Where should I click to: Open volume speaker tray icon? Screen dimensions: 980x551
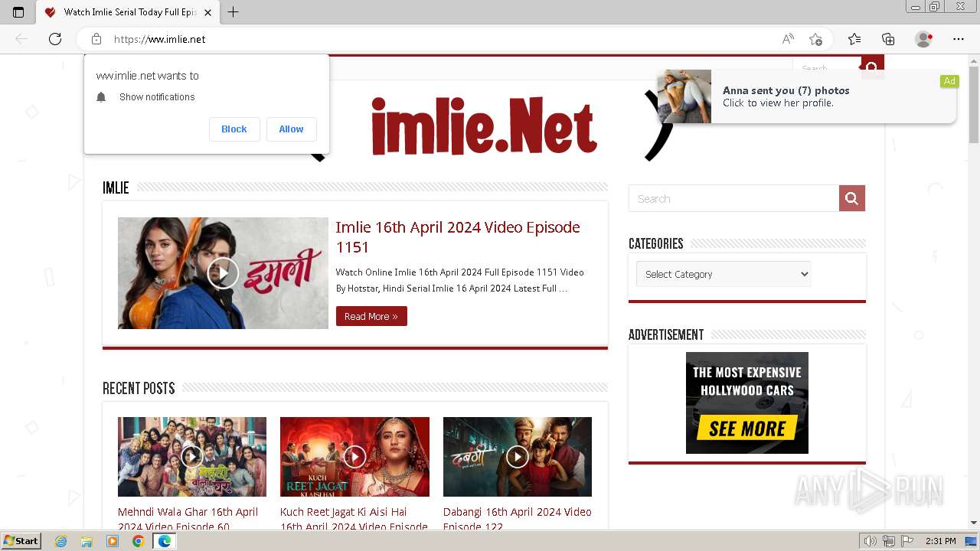(871, 541)
